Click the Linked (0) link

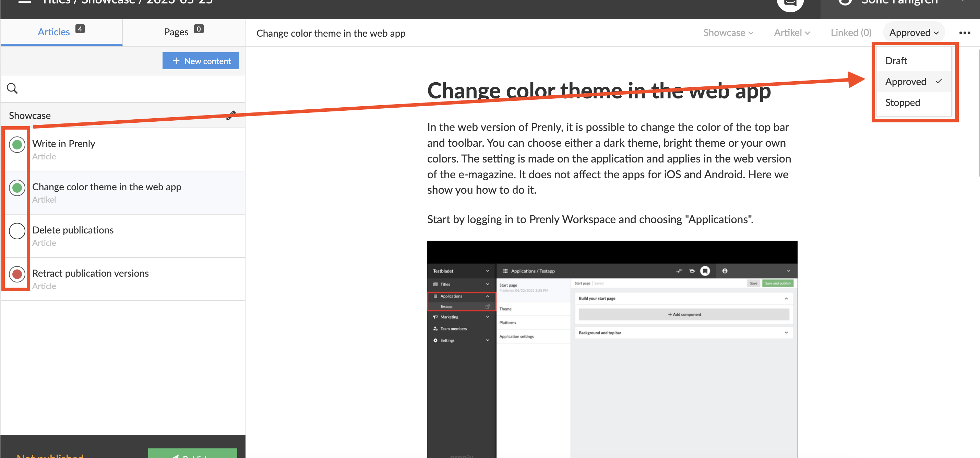click(x=851, y=33)
